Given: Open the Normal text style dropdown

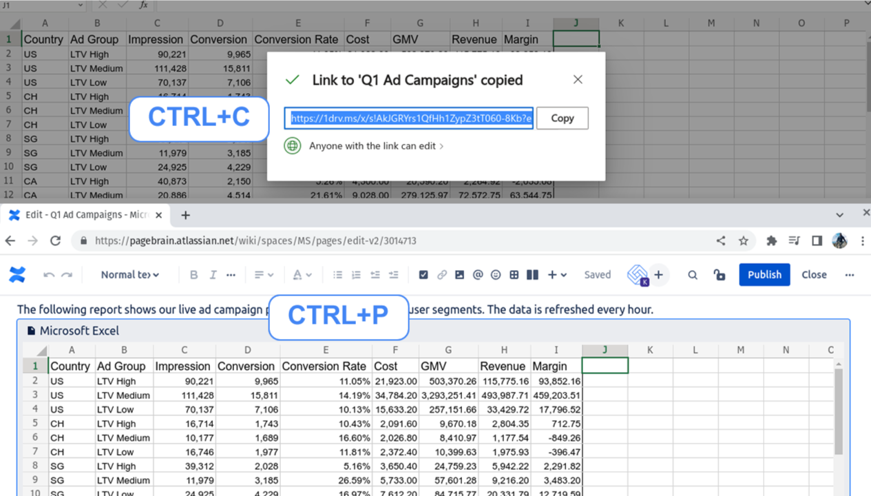Looking at the screenshot, I should click(x=130, y=275).
